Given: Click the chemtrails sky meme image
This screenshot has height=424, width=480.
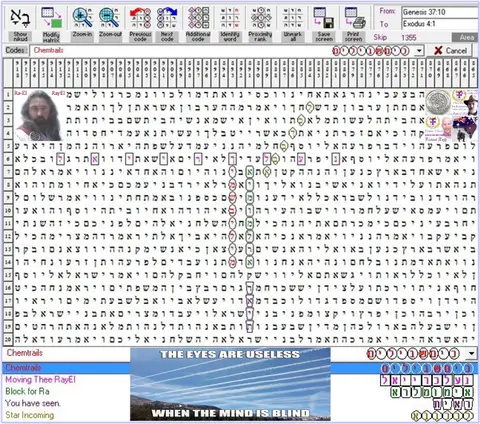Looking at the screenshot, I should (x=230, y=385).
